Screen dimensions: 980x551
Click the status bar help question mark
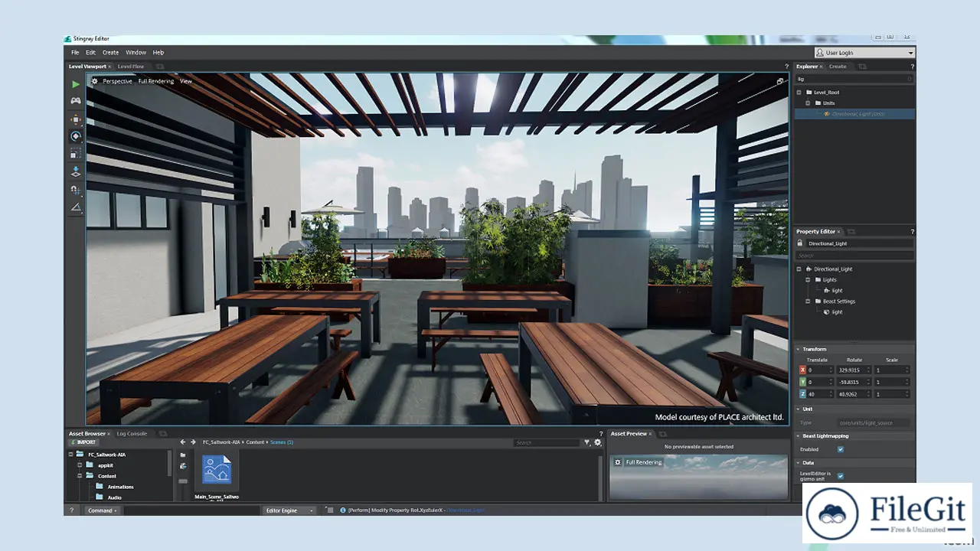pyautogui.click(x=72, y=510)
